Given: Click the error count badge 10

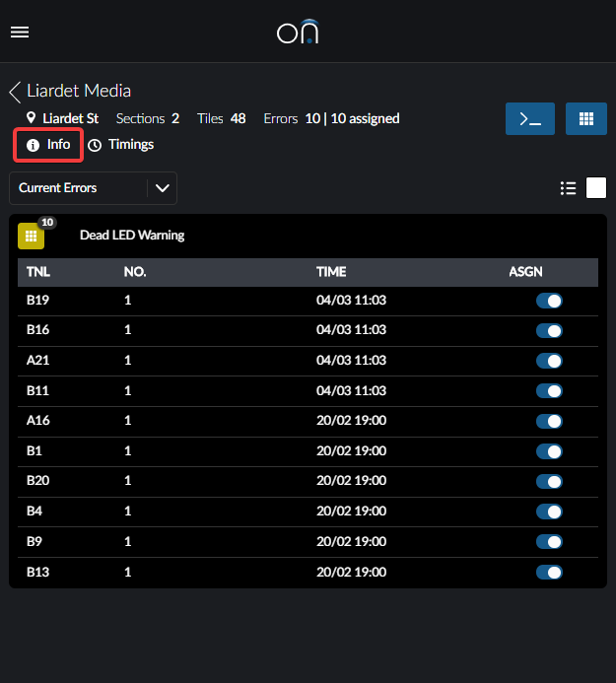Looking at the screenshot, I should (x=47, y=223).
